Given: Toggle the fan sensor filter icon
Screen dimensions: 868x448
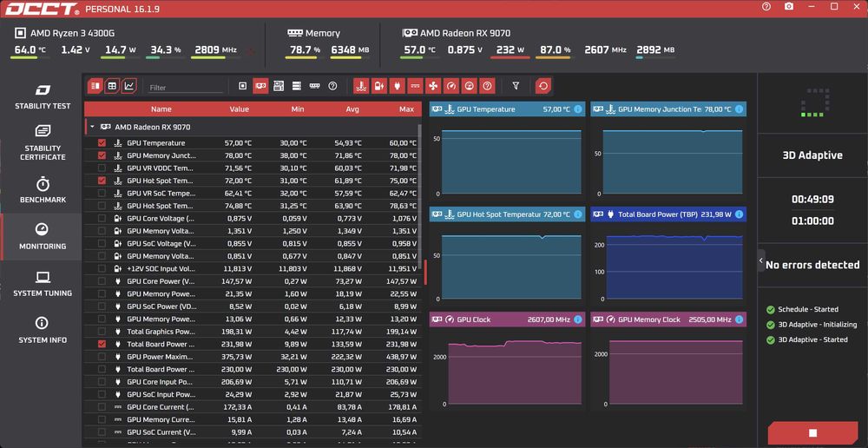Looking at the screenshot, I should pyautogui.click(x=433, y=87).
